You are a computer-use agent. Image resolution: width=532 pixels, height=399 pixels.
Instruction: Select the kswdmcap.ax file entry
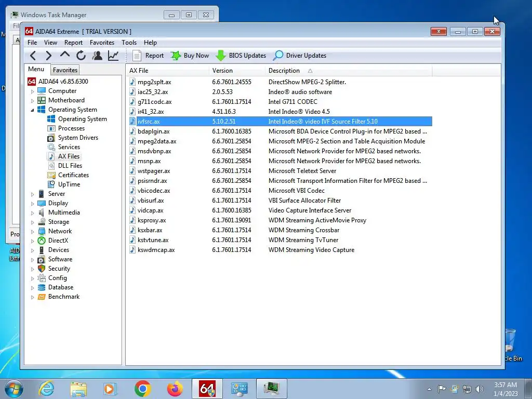[156, 250]
